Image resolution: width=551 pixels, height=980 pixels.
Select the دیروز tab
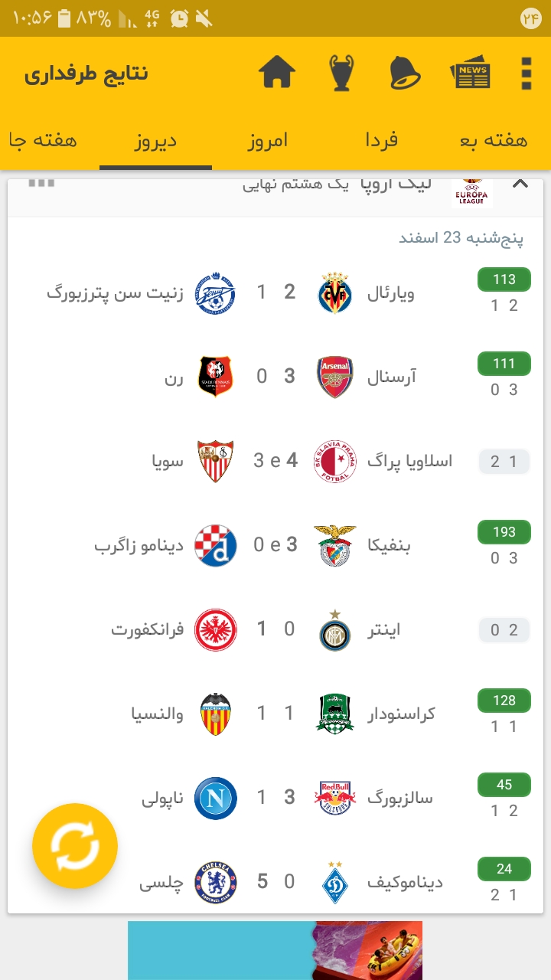156,141
